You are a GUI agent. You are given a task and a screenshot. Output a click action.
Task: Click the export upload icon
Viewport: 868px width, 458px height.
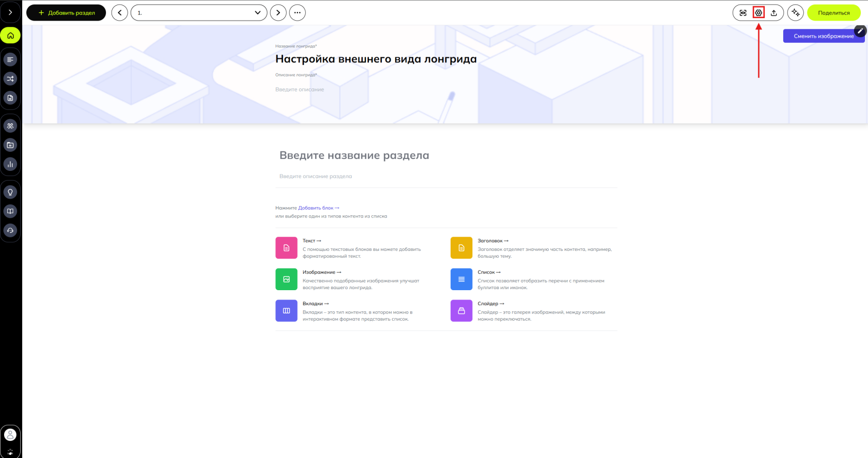click(774, 13)
